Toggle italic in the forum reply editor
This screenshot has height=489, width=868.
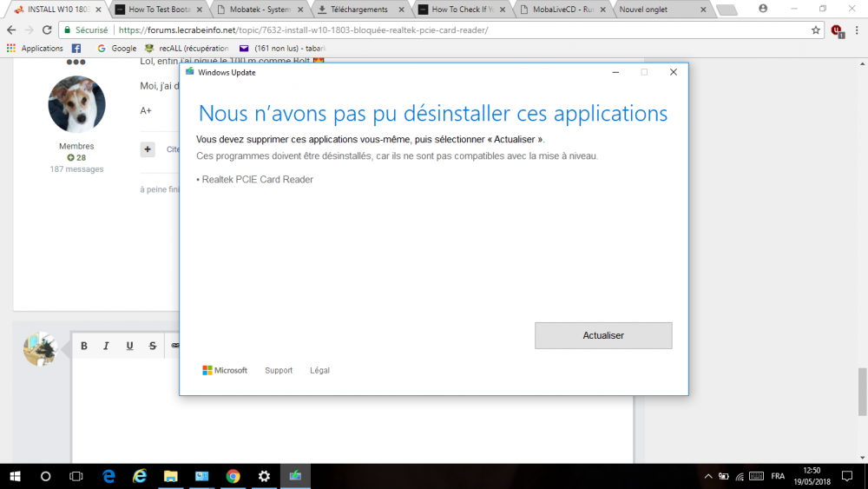106,346
